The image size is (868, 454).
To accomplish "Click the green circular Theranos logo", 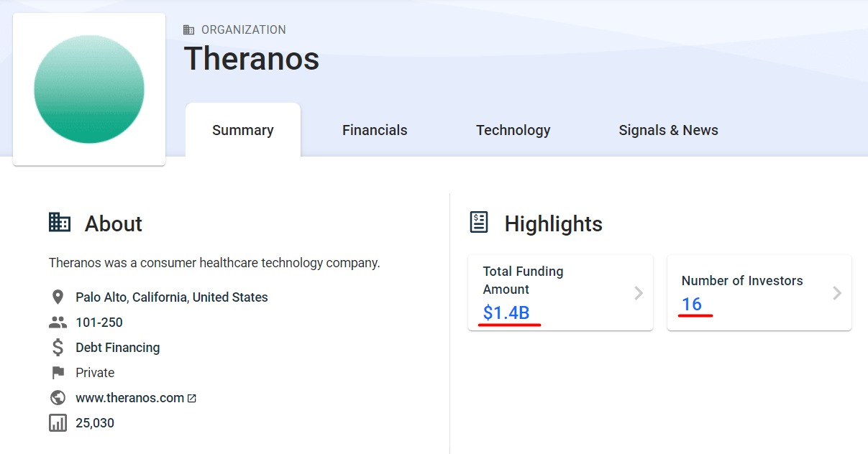I will 89,89.
